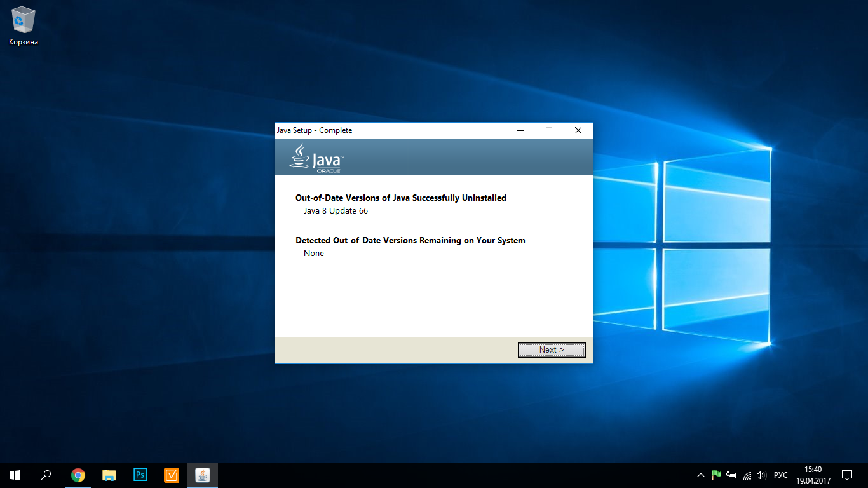This screenshot has width=868, height=488.
Task: Open the speaker volume control
Action: tap(761, 475)
